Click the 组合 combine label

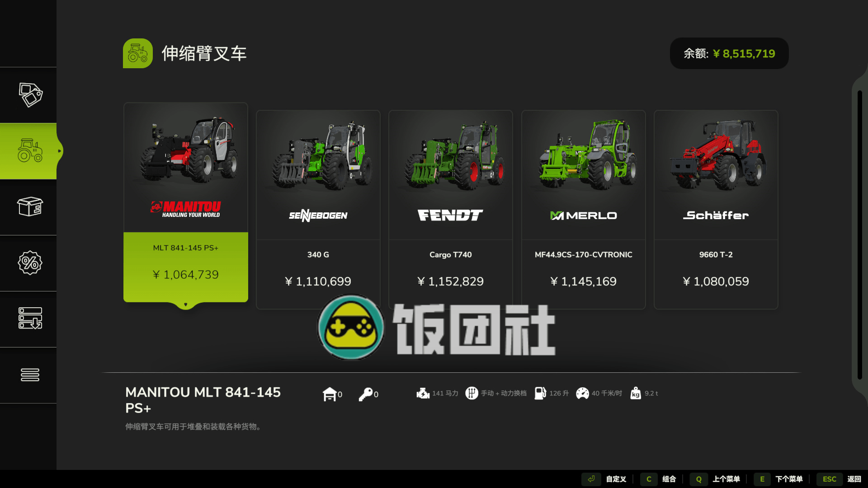click(x=669, y=479)
